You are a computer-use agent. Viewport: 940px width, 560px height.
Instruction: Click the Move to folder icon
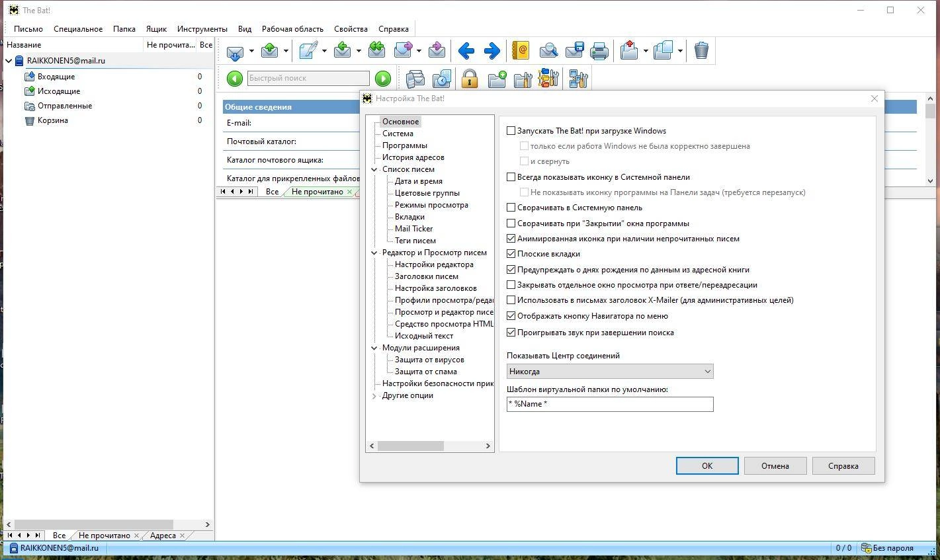click(x=629, y=51)
